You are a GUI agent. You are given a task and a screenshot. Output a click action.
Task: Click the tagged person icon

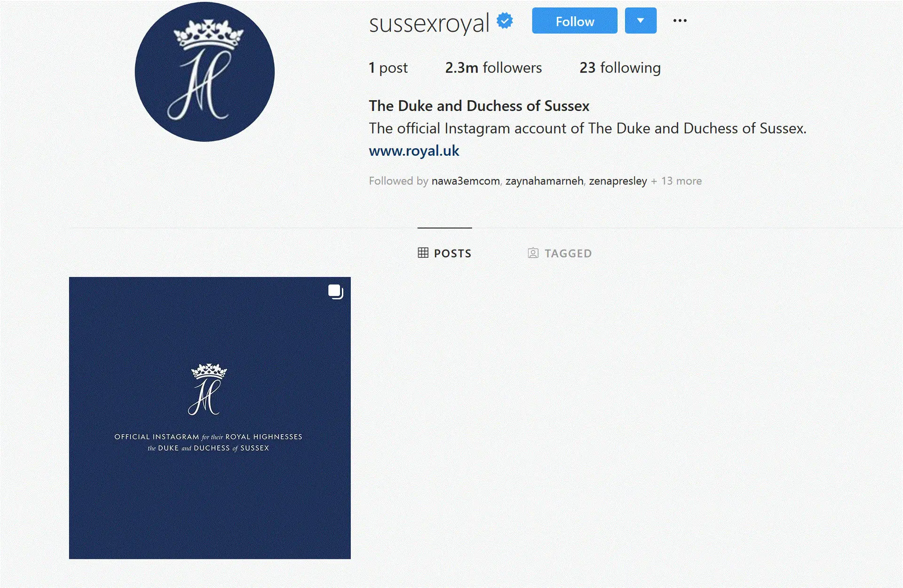click(x=533, y=253)
